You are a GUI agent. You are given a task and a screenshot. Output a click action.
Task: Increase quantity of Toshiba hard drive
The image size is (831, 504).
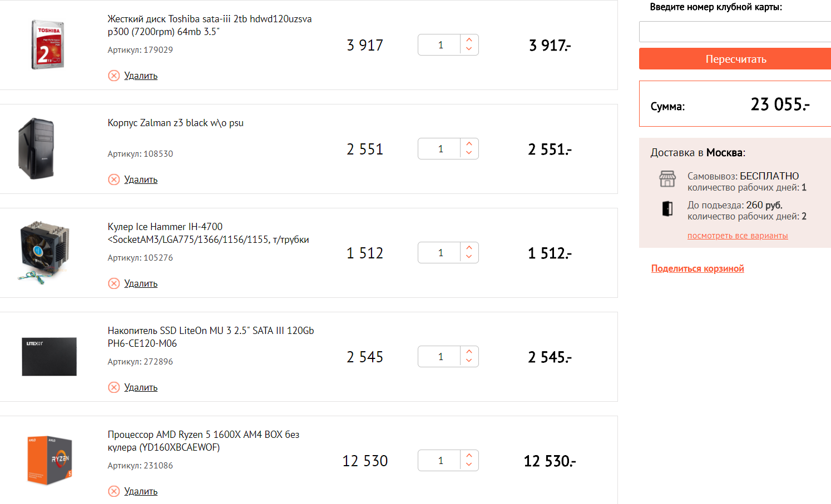[469, 40]
